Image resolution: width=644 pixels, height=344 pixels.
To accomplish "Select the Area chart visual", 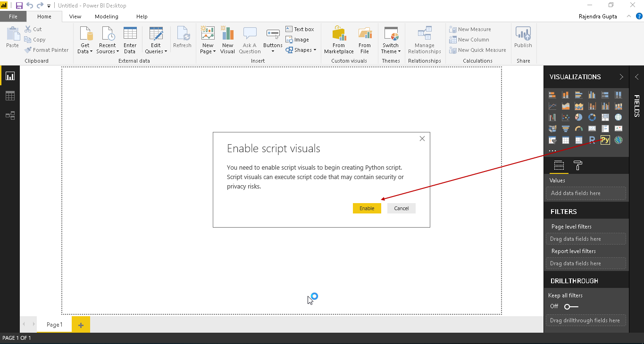I will point(566,106).
